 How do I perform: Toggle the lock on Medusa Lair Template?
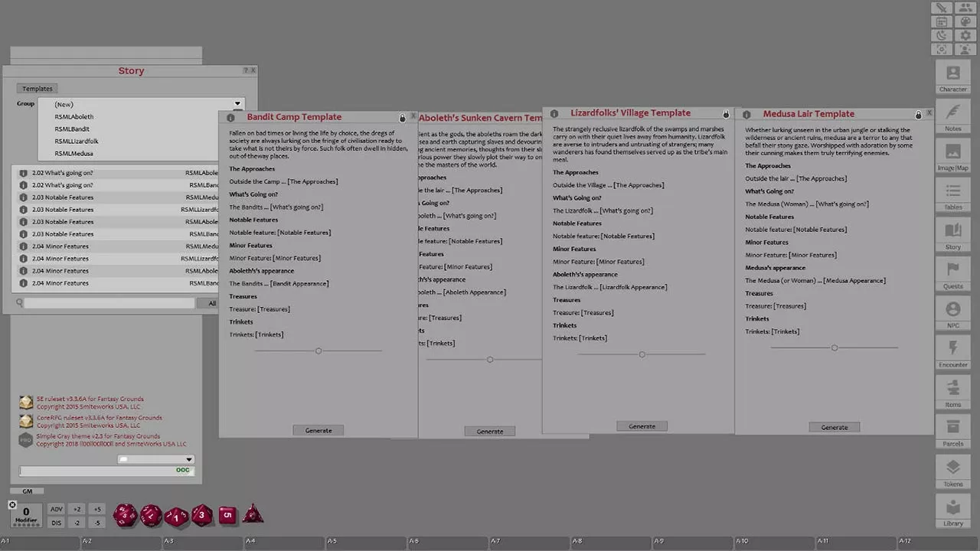(919, 115)
